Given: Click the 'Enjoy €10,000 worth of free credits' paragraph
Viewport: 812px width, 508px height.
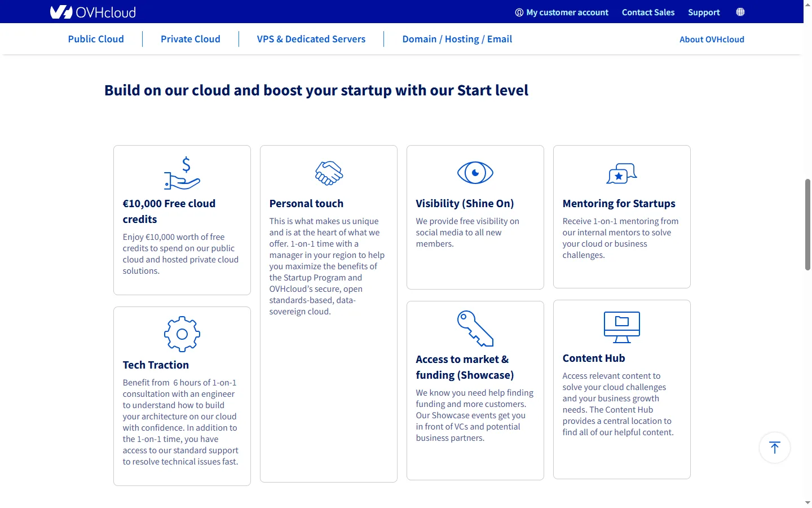Looking at the screenshot, I should click(x=180, y=254).
